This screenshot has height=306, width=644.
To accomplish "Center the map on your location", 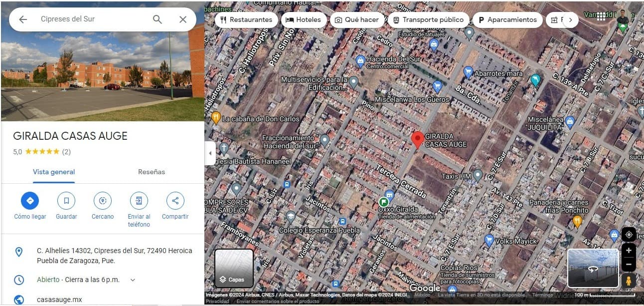I will pyautogui.click(x=629, y=235).
